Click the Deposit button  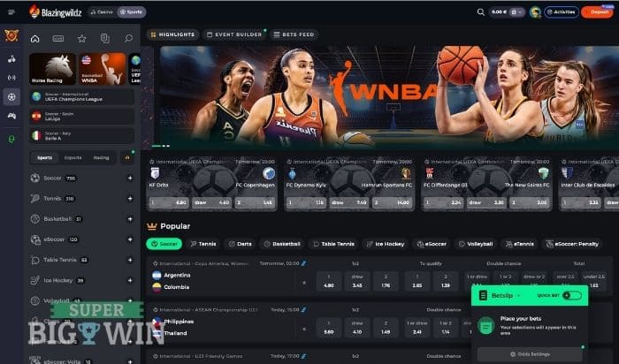click(597, 12)
